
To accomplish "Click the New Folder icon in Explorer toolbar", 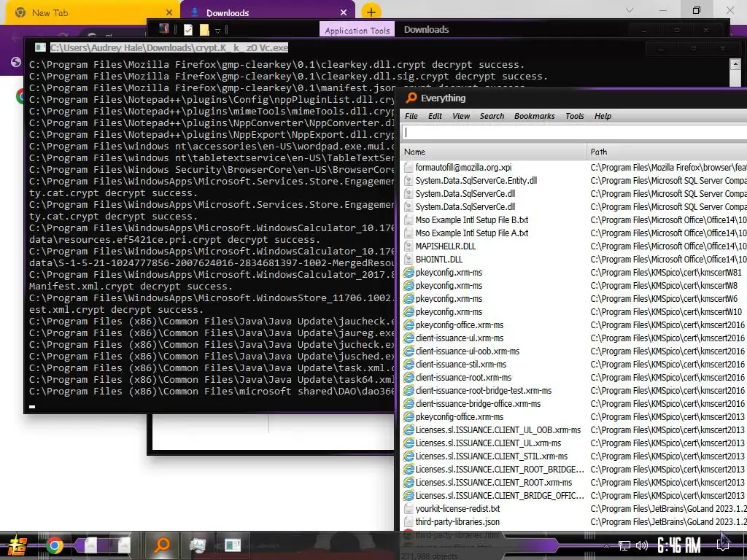I will coord(204,30).
